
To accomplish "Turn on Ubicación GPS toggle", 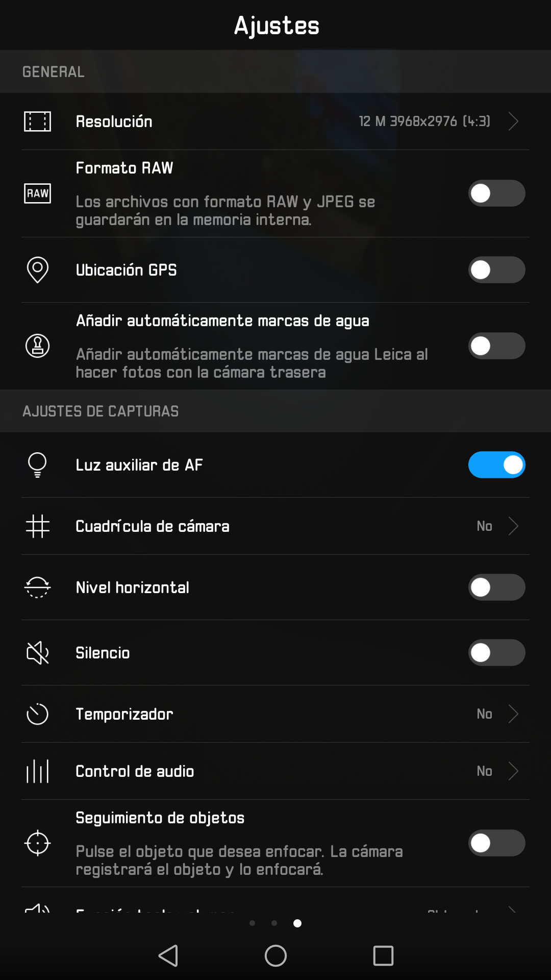I will coord(496,270).
